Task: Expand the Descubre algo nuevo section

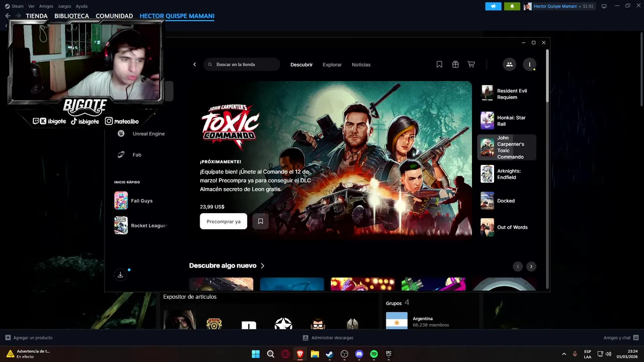Action: (x=227, y=265)
